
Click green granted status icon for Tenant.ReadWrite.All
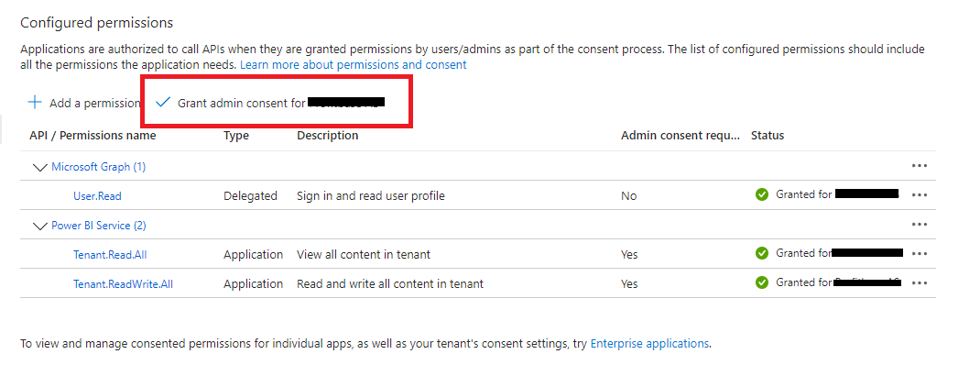pyautogui.click(x=761, y=282)
